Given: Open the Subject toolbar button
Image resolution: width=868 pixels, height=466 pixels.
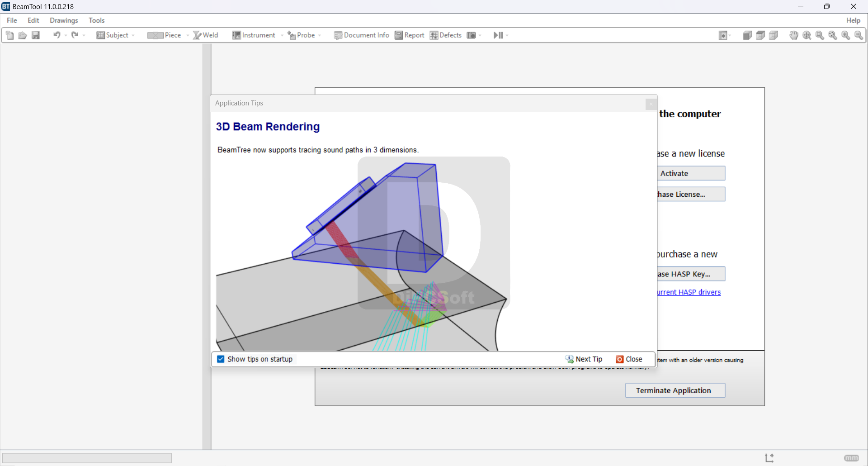Looking at the screenshot, I should (113, 35).
